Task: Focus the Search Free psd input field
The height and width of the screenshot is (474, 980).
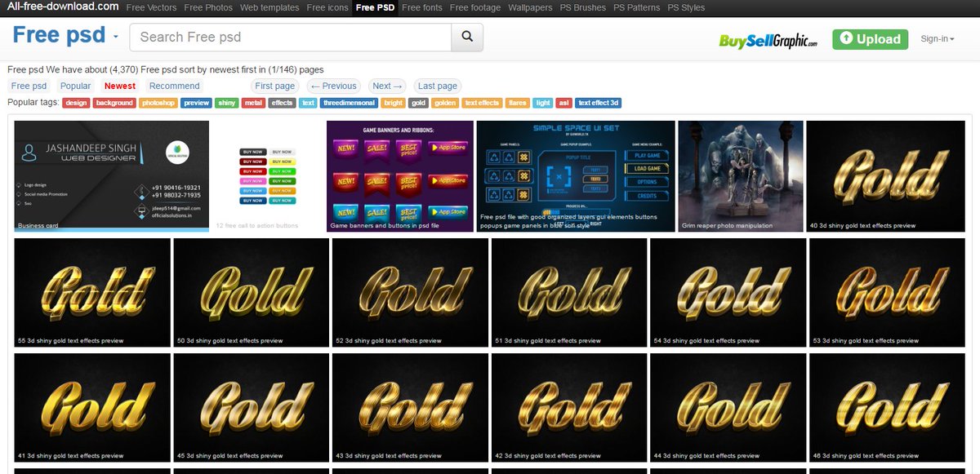Action: pos(291,37)
